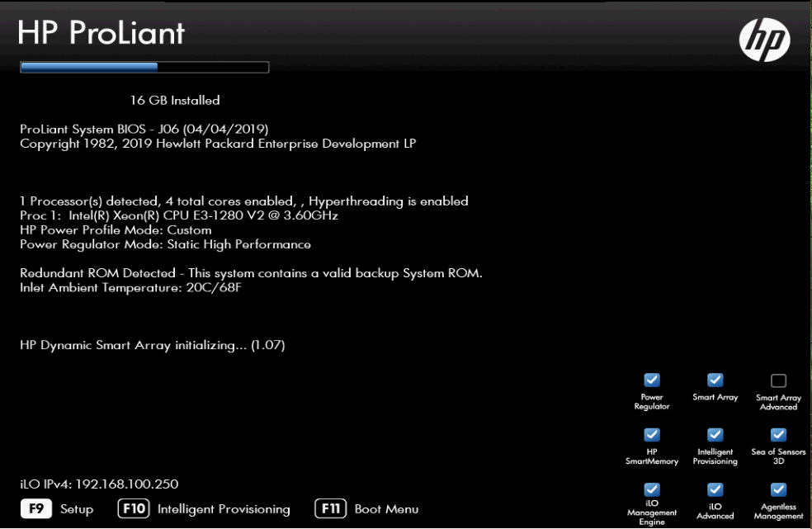This screenshot has height=529, width=812.
Task: Click the 16 GB Installed memory text
Action: tap(175, 101)
